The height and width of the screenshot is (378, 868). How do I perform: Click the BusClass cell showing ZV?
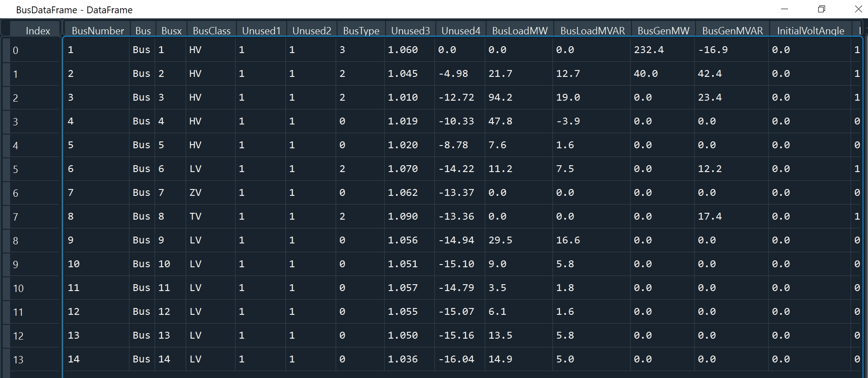(x=195, y=193)
